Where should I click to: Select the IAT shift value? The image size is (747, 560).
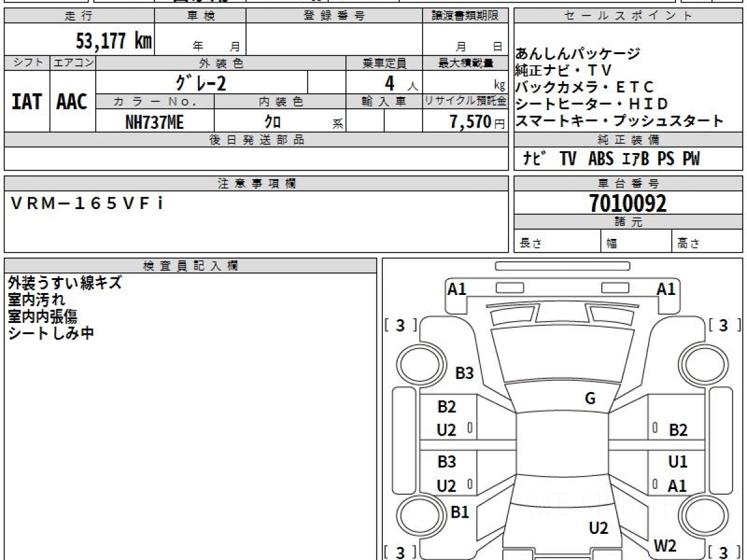[x=27, y=103]
